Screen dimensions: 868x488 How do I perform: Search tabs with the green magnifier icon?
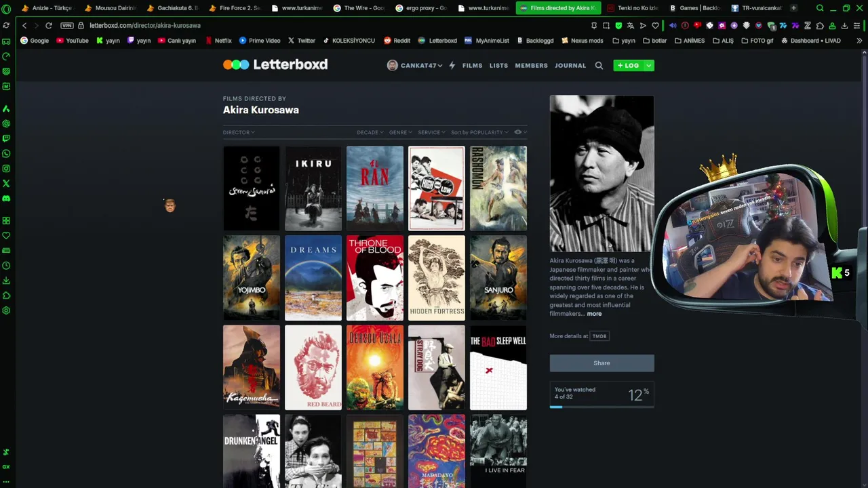[x=820, y=8]
